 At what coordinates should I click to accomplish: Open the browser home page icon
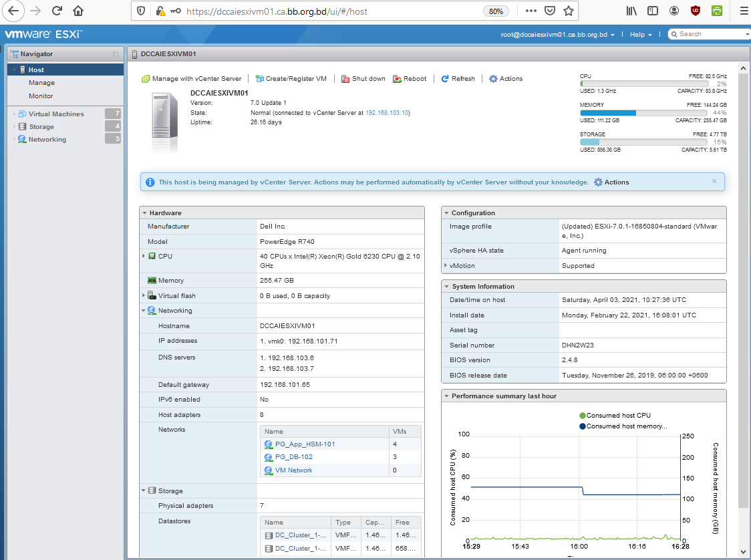[x=78, y=11]
